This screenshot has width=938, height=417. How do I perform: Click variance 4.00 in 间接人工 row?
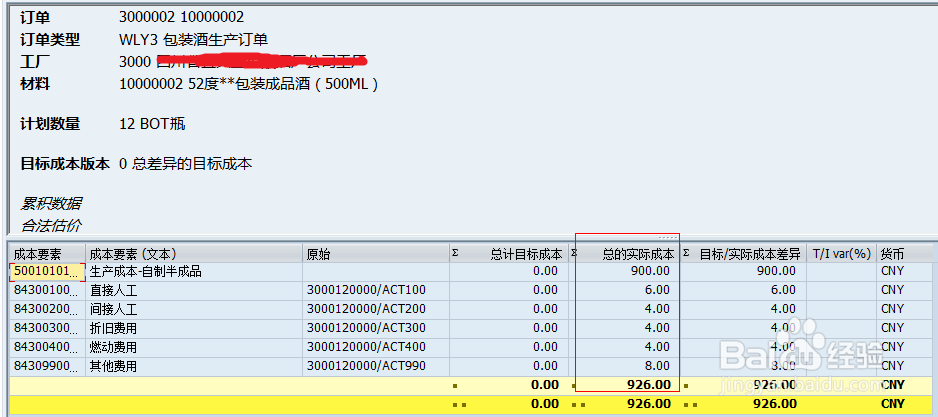(782, 309)
